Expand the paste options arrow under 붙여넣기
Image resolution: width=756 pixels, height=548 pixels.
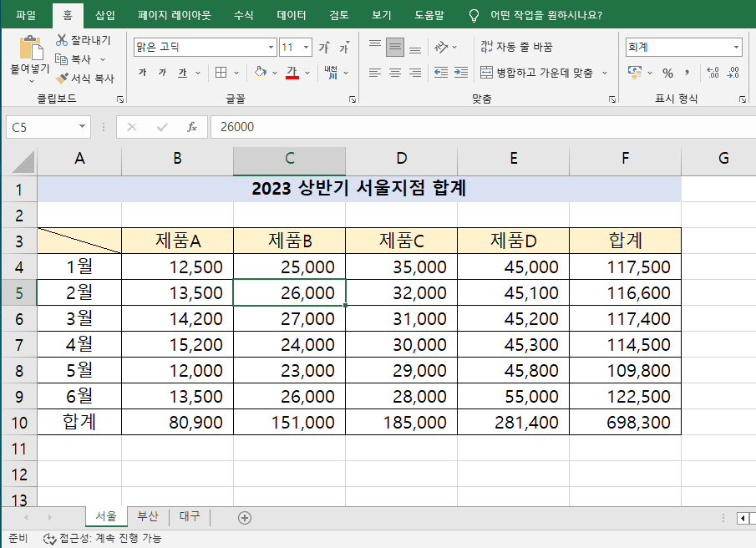[32, 82]
